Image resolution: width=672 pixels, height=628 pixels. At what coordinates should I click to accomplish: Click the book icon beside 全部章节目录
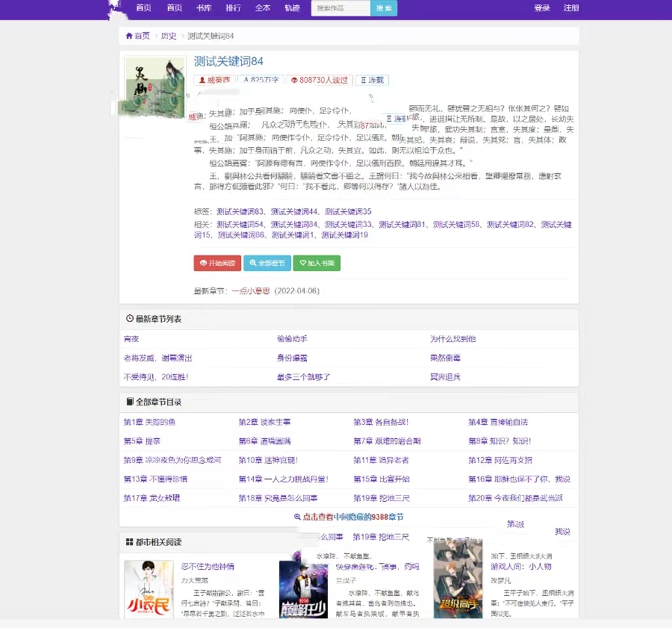[x=129, y=402]
